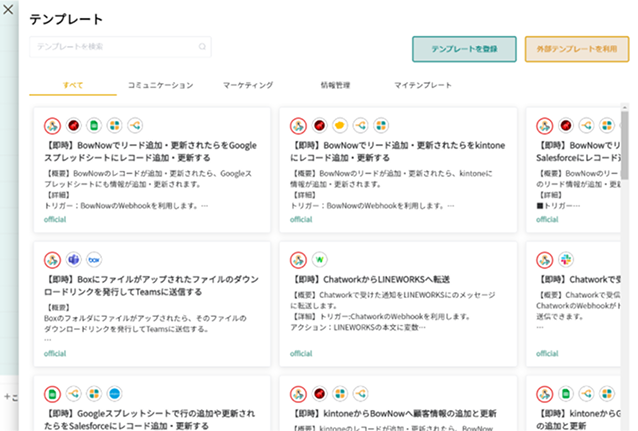Click branch icon in Salesforce BowNow card

click(586, 125)
